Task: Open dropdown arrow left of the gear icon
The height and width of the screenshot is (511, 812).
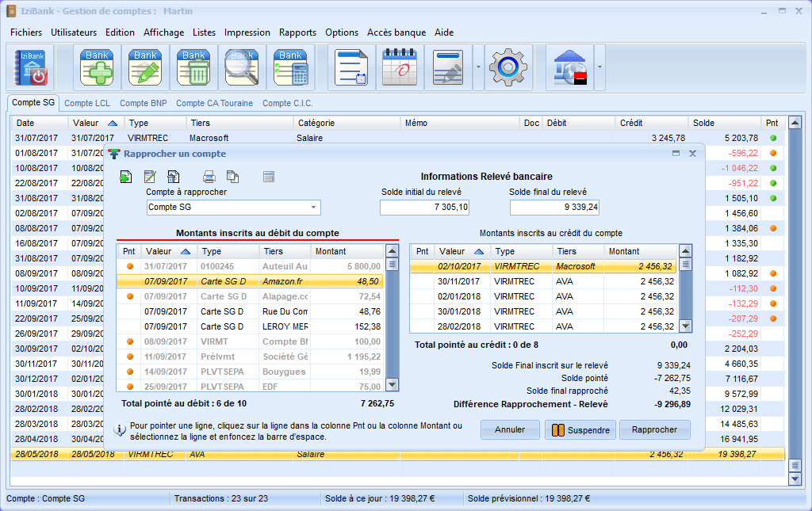Action: tap(478, 67)
